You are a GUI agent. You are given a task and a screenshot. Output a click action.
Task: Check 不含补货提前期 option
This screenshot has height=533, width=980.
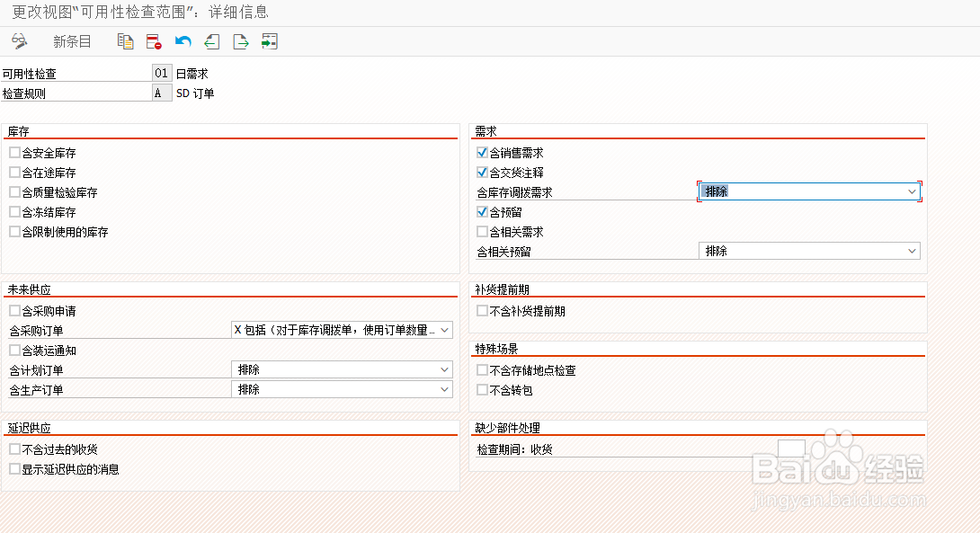482,311
